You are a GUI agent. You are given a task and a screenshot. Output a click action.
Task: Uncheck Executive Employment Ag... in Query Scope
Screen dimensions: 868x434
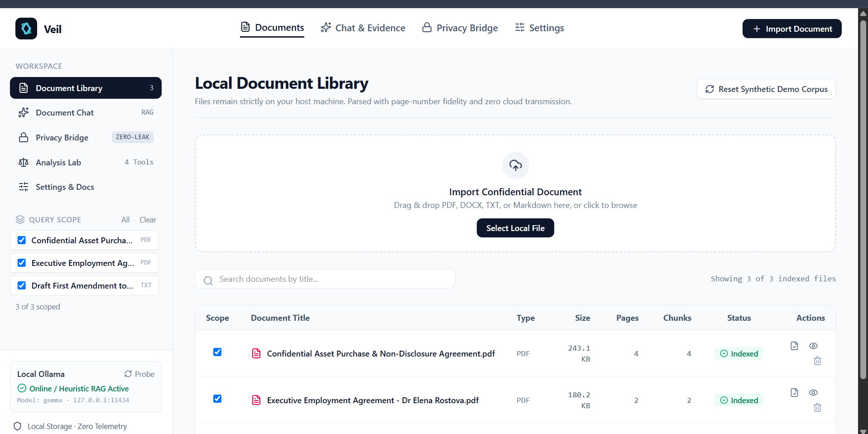(x=21, y=263)
